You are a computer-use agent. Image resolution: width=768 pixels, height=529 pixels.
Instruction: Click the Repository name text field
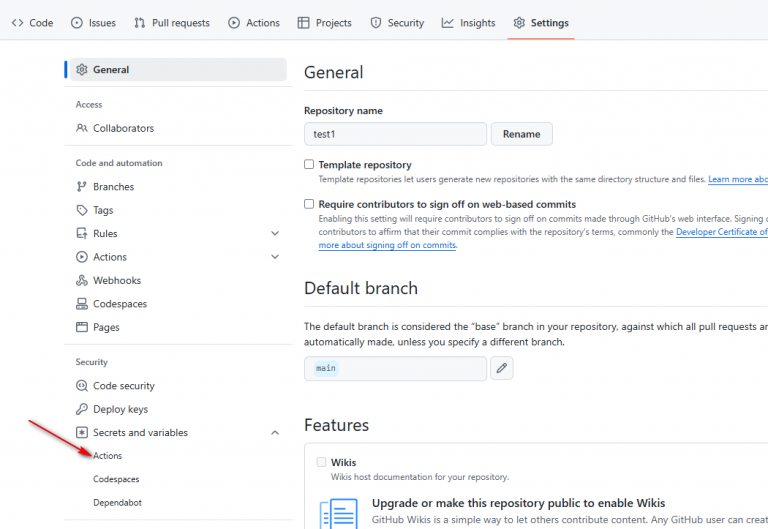[395, 134]
